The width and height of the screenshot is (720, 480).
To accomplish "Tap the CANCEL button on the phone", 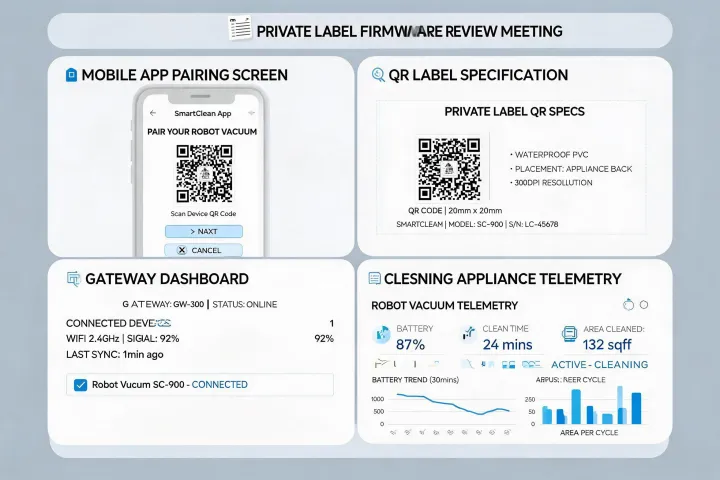I will coord(204,250).
